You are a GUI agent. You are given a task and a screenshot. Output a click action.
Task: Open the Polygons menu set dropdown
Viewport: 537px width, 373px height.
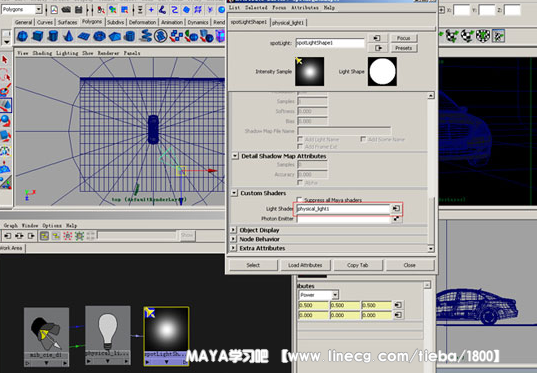[39, 9]
